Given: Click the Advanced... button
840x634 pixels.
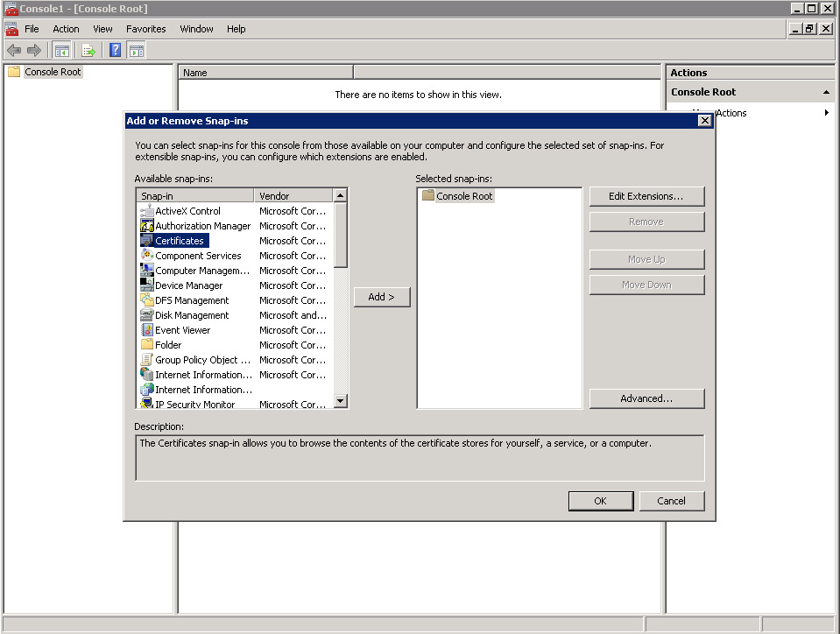Looking at the screenshot, I should [x=646, y=398].
